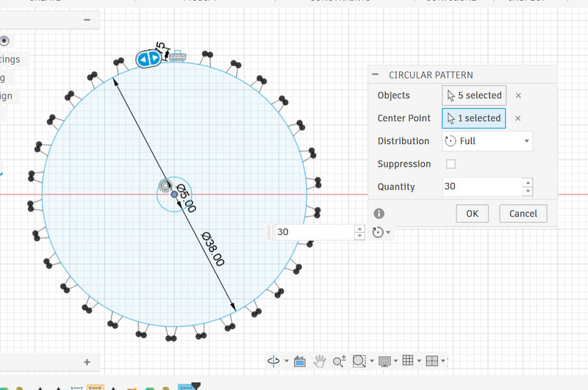Open the Zoom Window dropdown arrow
This screenshot has height=390, width=588.
click(372, 361)
